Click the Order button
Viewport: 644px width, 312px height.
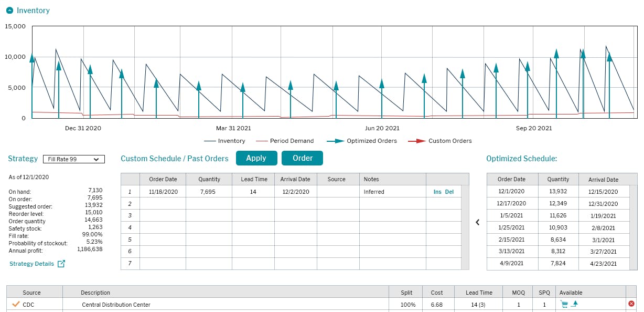click(301, 158)
